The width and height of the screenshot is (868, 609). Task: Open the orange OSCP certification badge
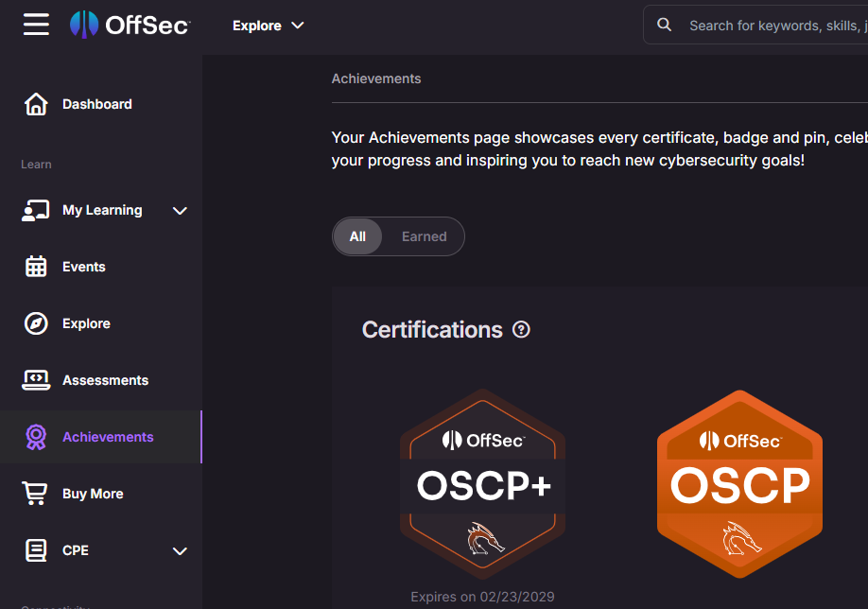[739, 484]
